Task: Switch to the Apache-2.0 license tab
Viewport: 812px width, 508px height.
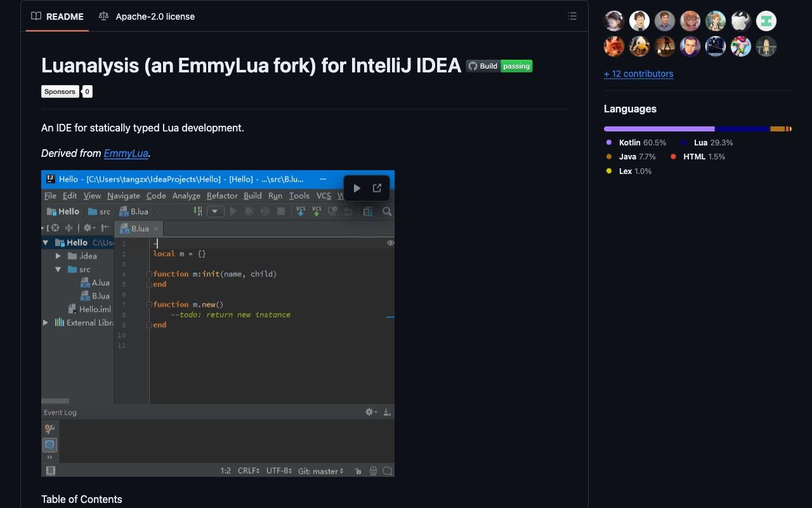Action: click(147, 17)
